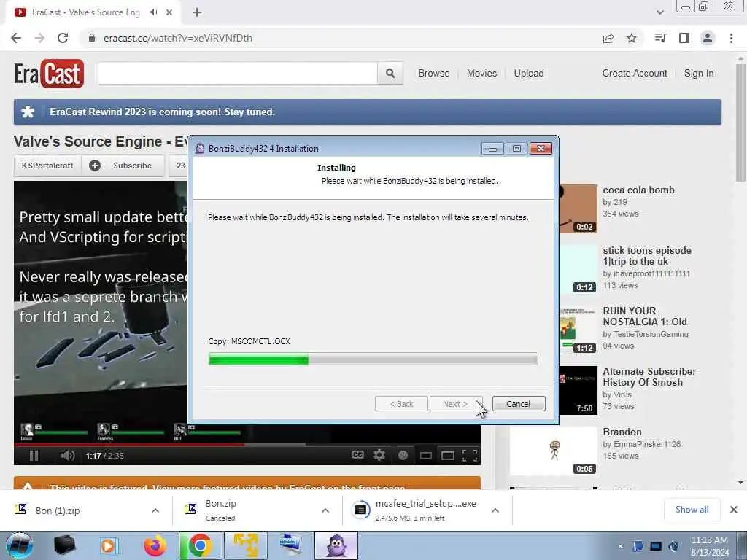
Task: Switch to Chrome in the taskbar
Action: [x=200, y=545]
